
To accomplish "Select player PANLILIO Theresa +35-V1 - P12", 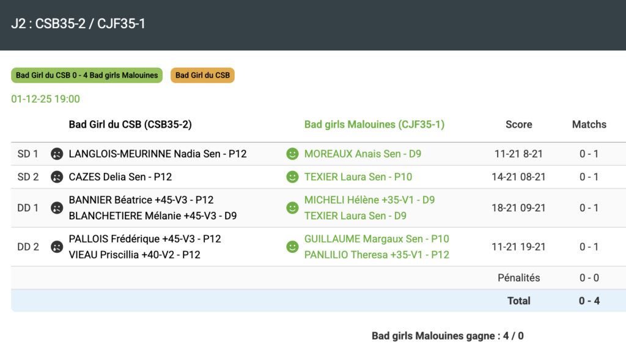I will (377, 255).
